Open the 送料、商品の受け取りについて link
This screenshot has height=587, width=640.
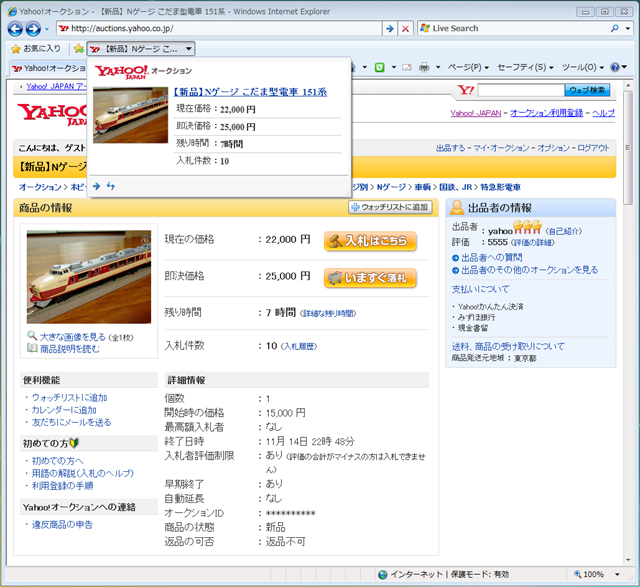508,346
